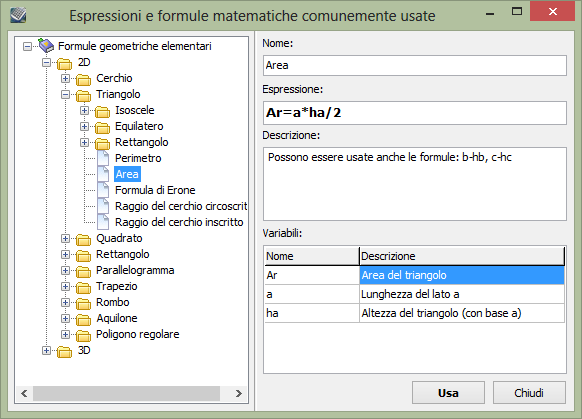
Task: Click the folder icon of Rettangolo under Triangolo
Action: click(x=102, y=143)
